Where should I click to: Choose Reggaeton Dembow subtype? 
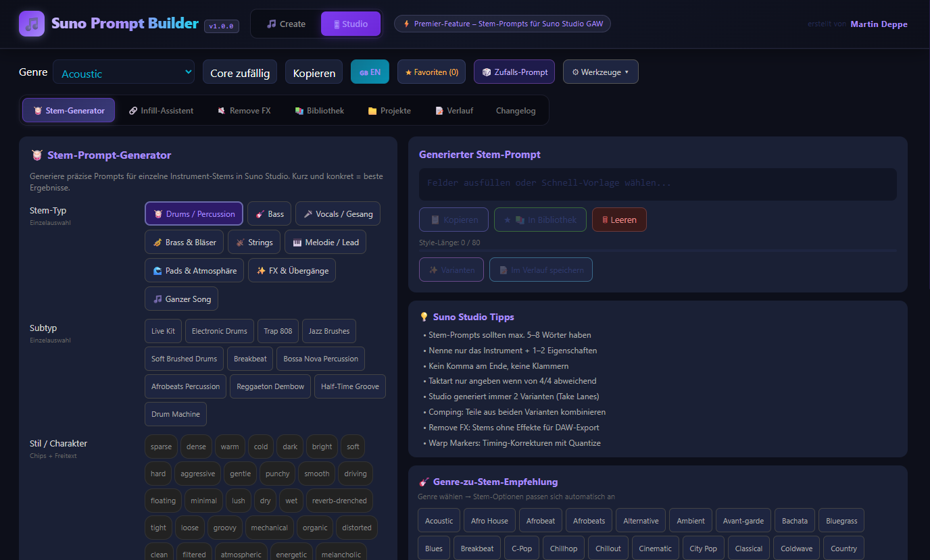270,386
